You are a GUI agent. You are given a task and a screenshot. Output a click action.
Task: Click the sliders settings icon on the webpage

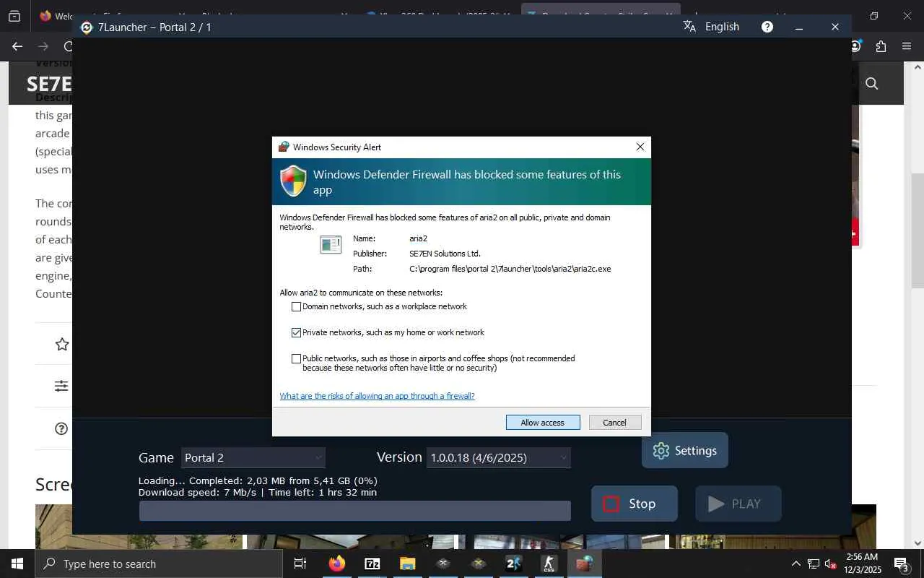[x=62, y=387]
